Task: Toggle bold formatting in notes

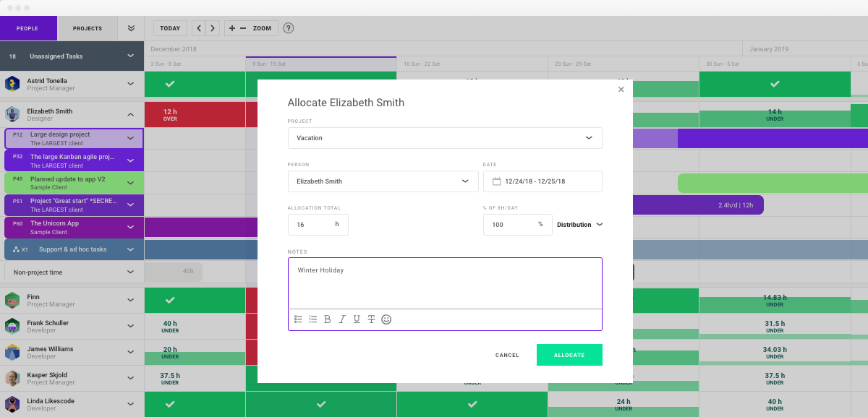Action: (x=328, y=319)
